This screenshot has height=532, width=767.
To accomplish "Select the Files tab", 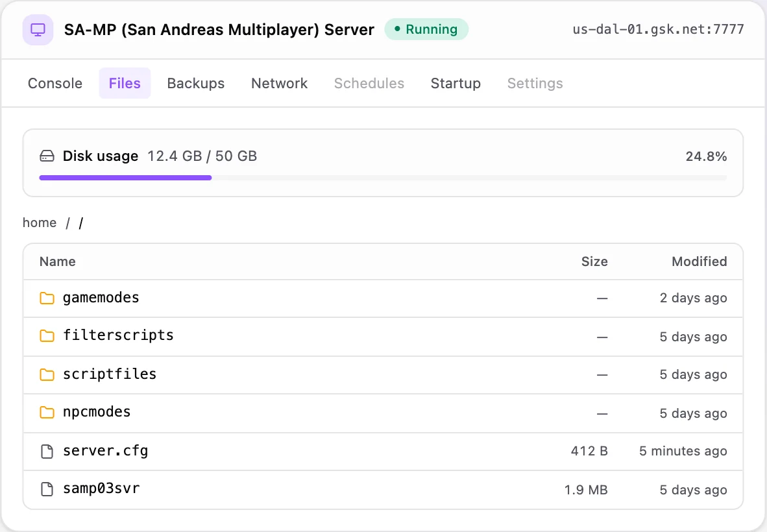I will (x=125, y=83).
